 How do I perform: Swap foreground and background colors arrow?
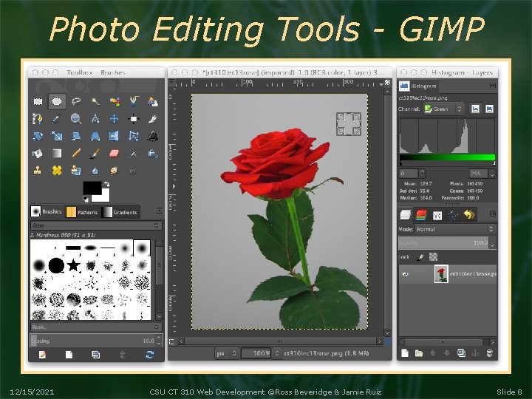pos(106,184)
